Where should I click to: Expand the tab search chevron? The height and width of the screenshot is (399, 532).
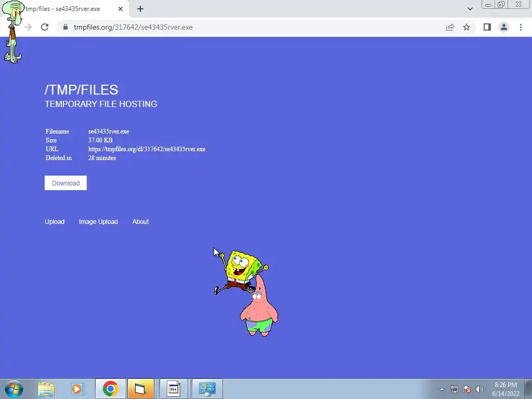point(470,9)
